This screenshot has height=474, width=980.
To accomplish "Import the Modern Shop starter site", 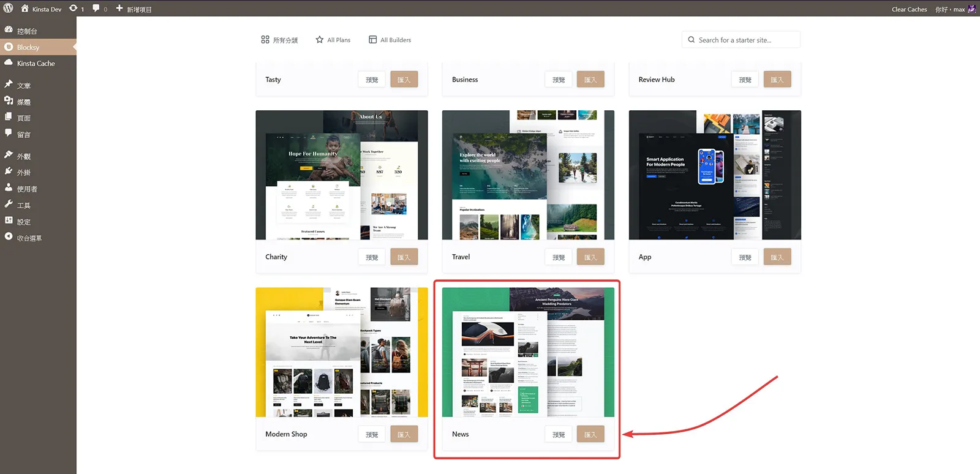I will pos(404,434).
